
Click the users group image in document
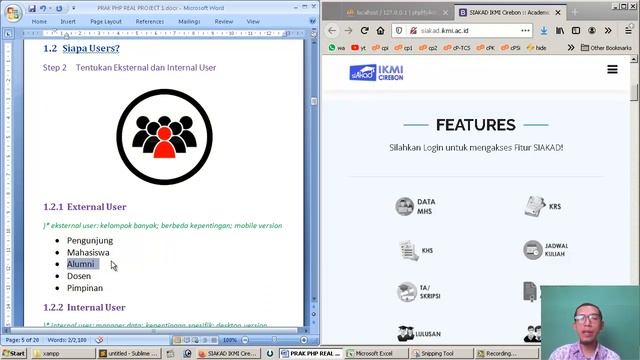click(x=164, y=137)
